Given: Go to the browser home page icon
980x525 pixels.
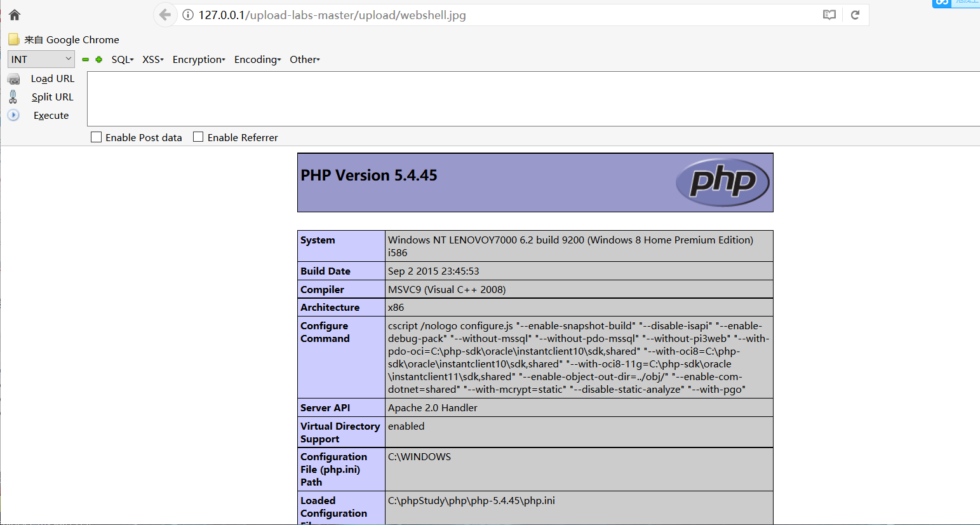Looking at the screenshot, I should 15,15.
